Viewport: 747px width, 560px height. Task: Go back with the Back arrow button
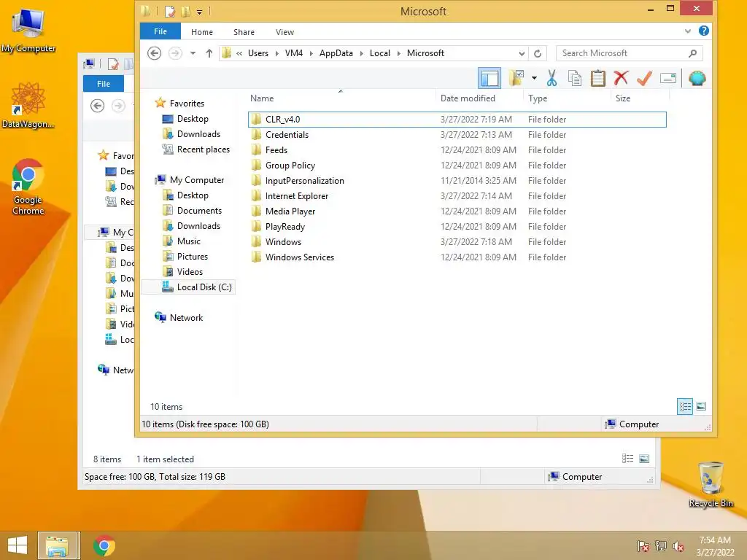coord(154,52)
